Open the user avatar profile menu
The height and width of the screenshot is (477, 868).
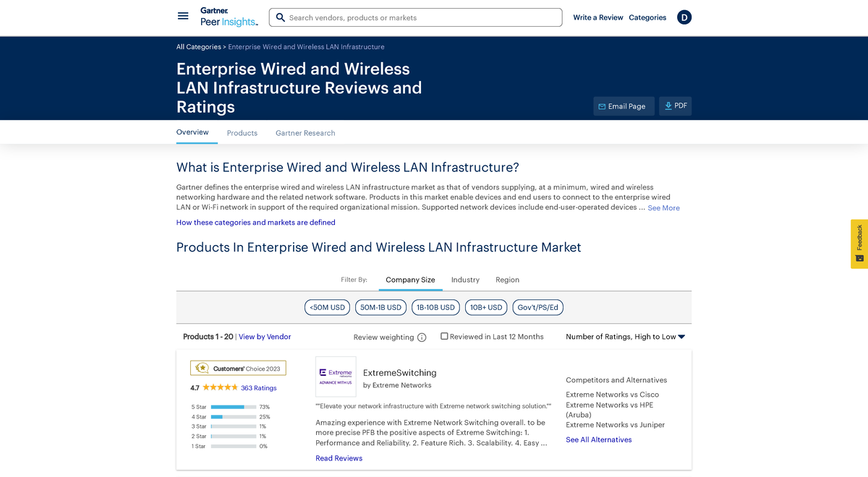(684, 17)
